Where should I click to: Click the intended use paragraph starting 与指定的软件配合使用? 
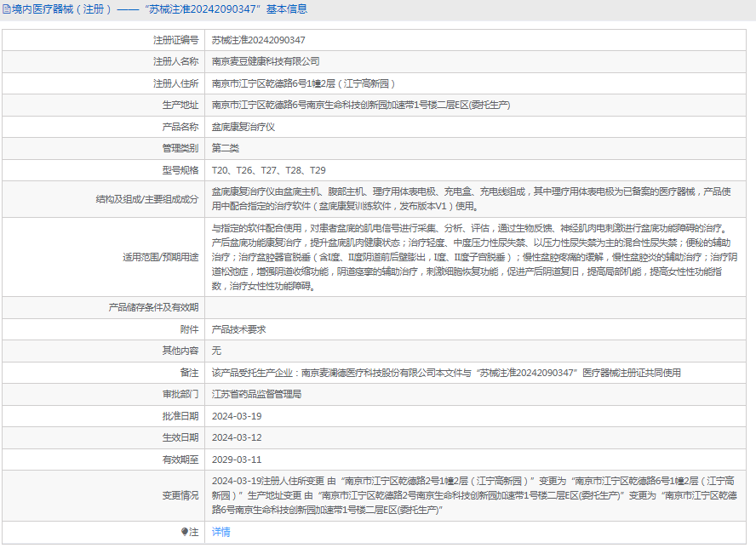pos(474,257)
